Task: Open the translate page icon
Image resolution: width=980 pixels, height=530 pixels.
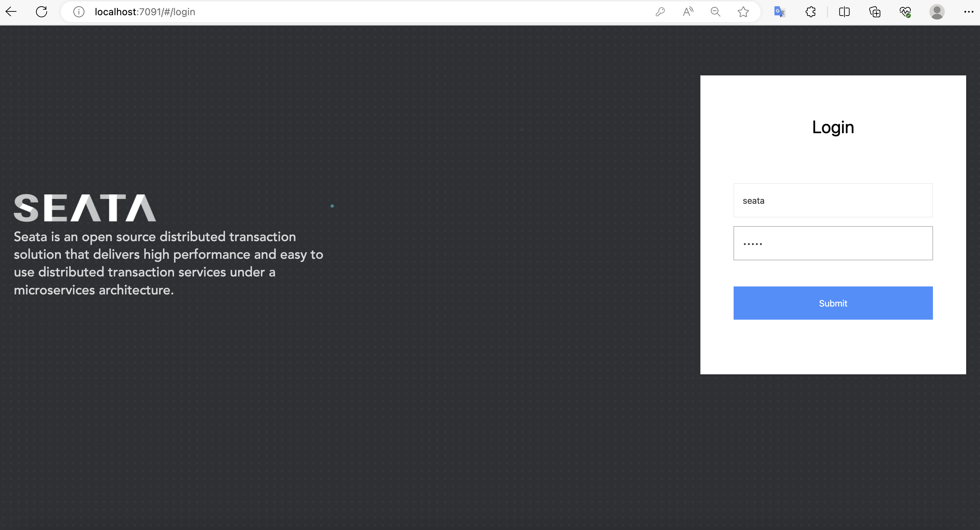Action: pos(779,12)
